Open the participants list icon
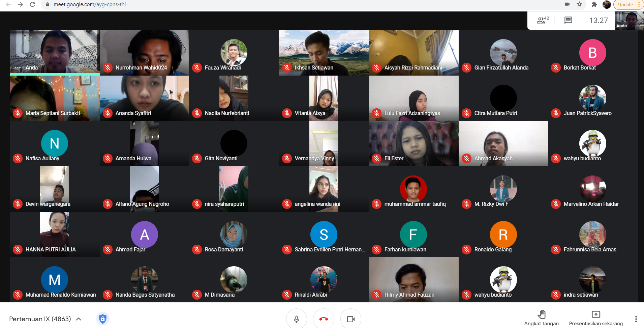Screen dimensions: 644x328 point(542,21)
